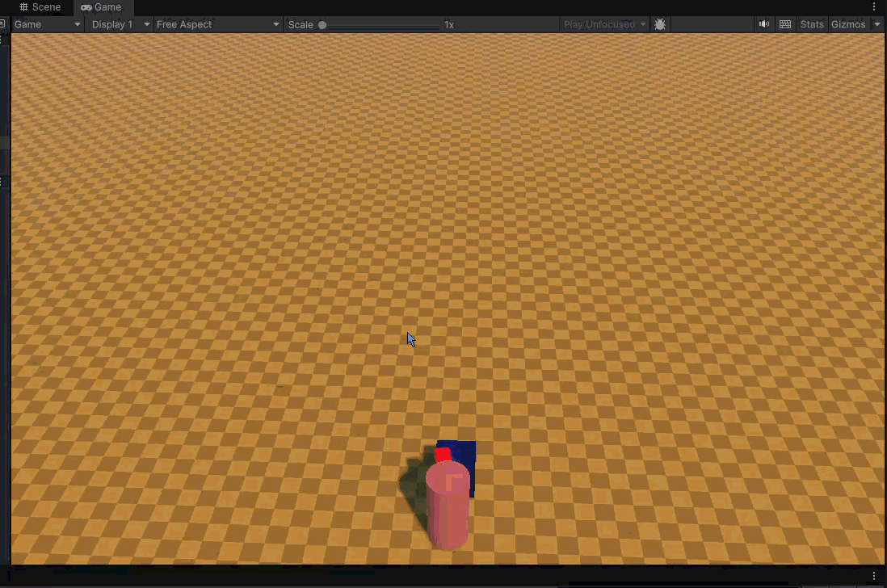The image size is (887, 588).
Task: Toggle the frame debugger bug icon
Action: [x=659, y=24]
